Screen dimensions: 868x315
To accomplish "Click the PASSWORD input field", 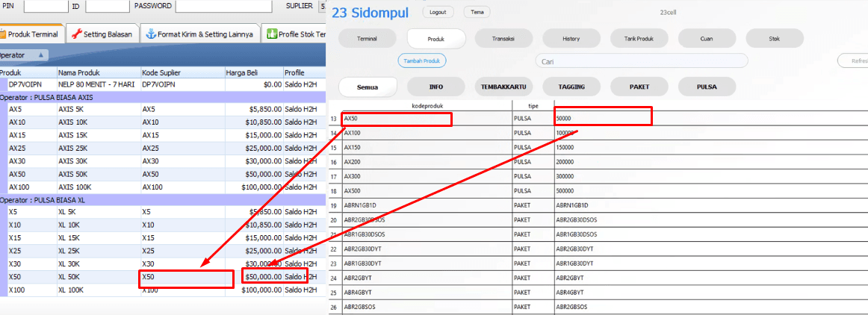I will coord(223,7).
